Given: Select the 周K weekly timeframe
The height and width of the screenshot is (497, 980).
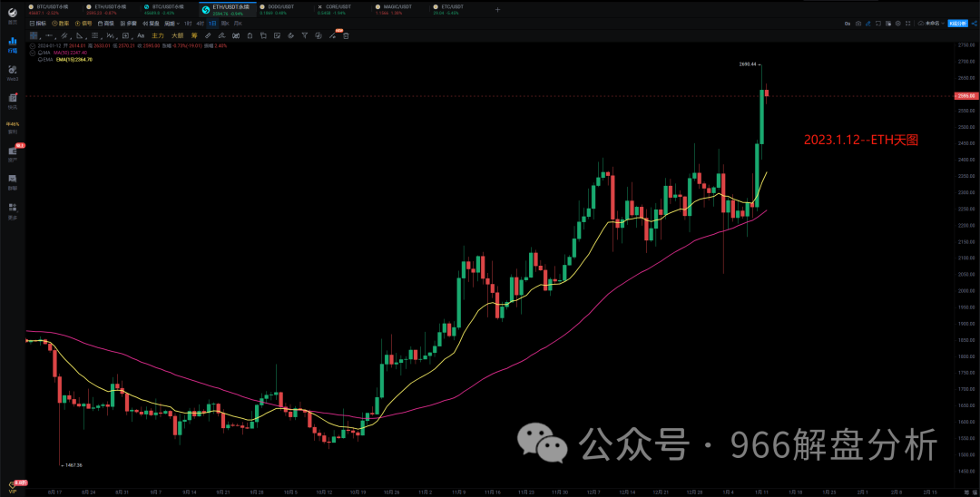Looking at the screenshot, I should [225, 24].
